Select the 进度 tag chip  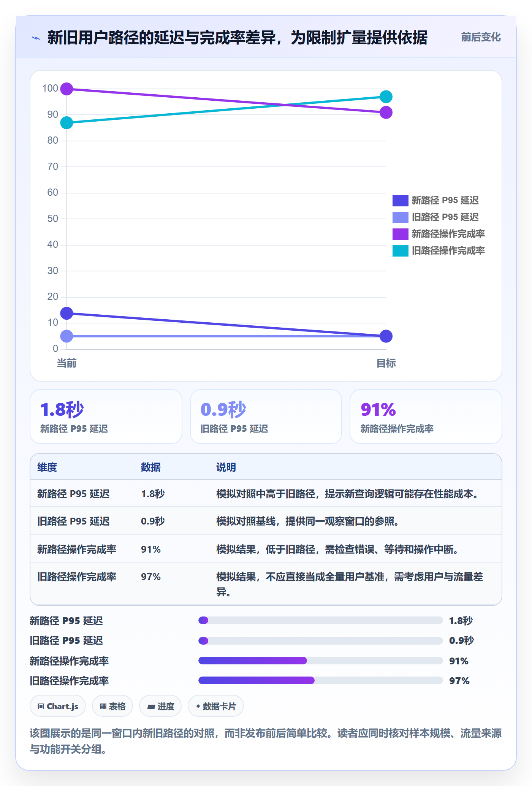(160, 706)
